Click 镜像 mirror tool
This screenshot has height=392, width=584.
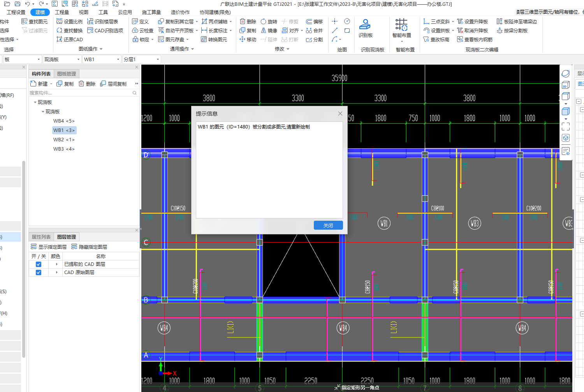(x=269, y=30)
